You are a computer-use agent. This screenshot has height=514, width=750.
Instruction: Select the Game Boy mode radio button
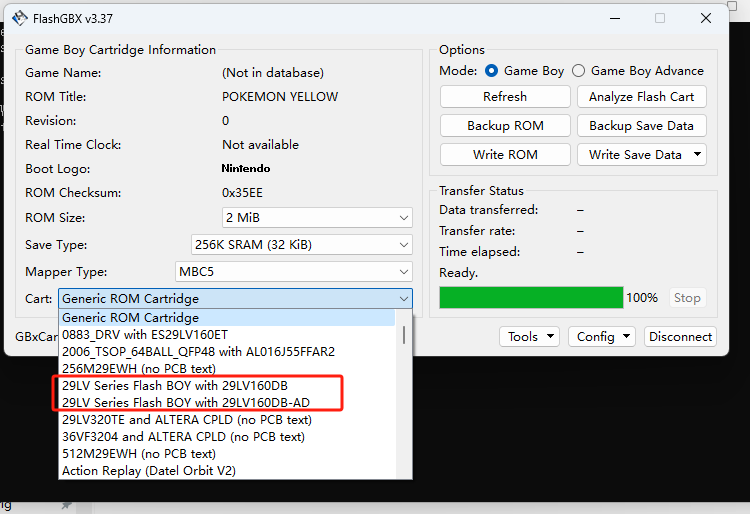[x=491, y=71]
